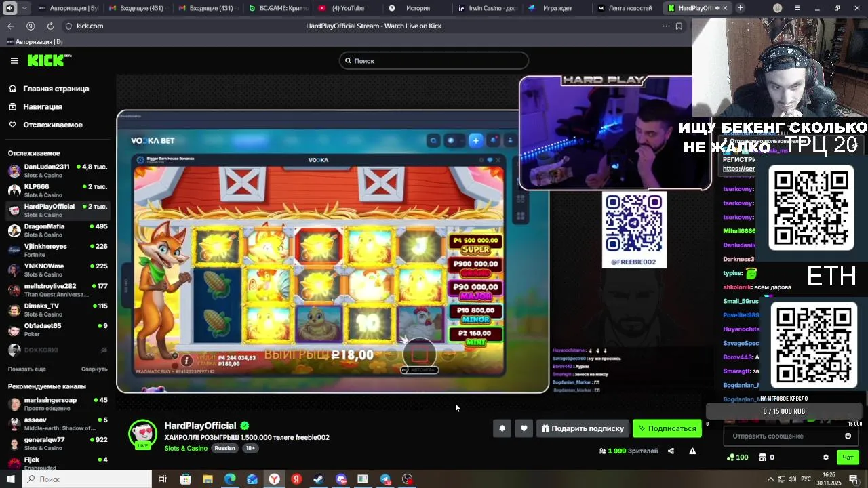
Task: Show hidden system tray icons
Action: 770,479
